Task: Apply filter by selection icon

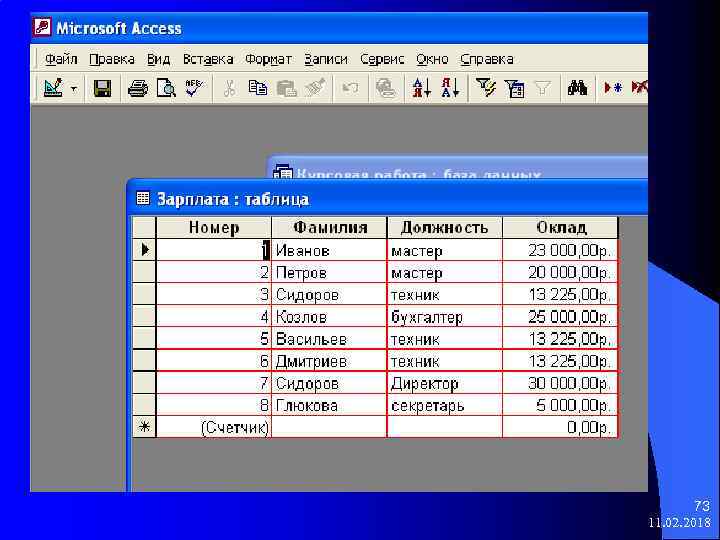Action: [485, 88]
